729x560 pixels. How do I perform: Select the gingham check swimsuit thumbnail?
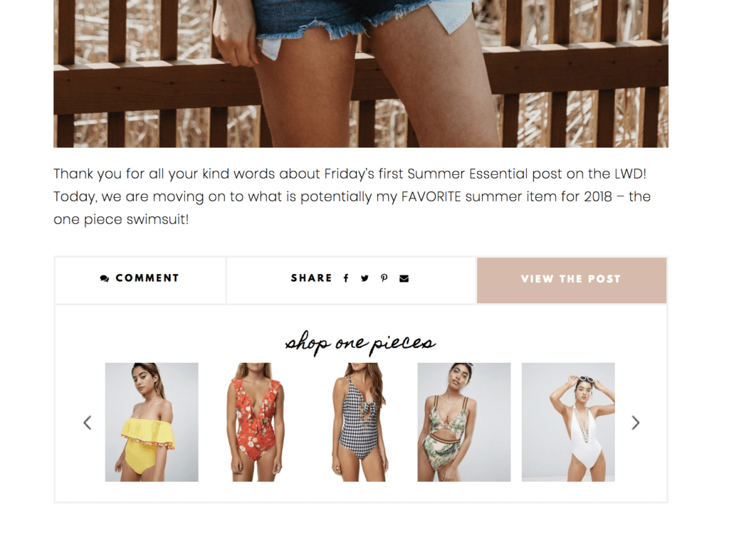point(360,422)
